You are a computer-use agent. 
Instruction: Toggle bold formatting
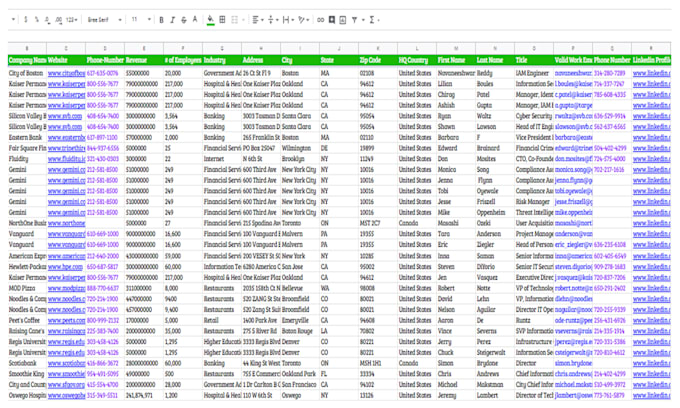(161, 20)
